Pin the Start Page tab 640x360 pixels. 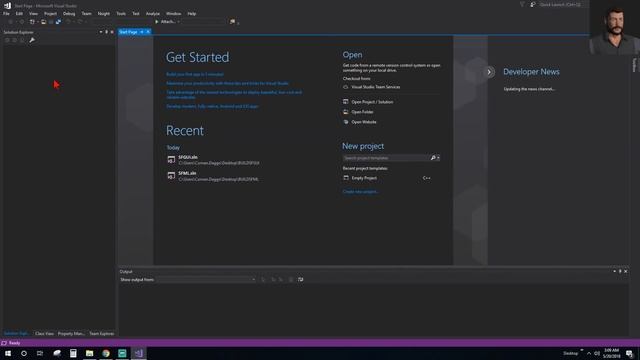point(142,32)
